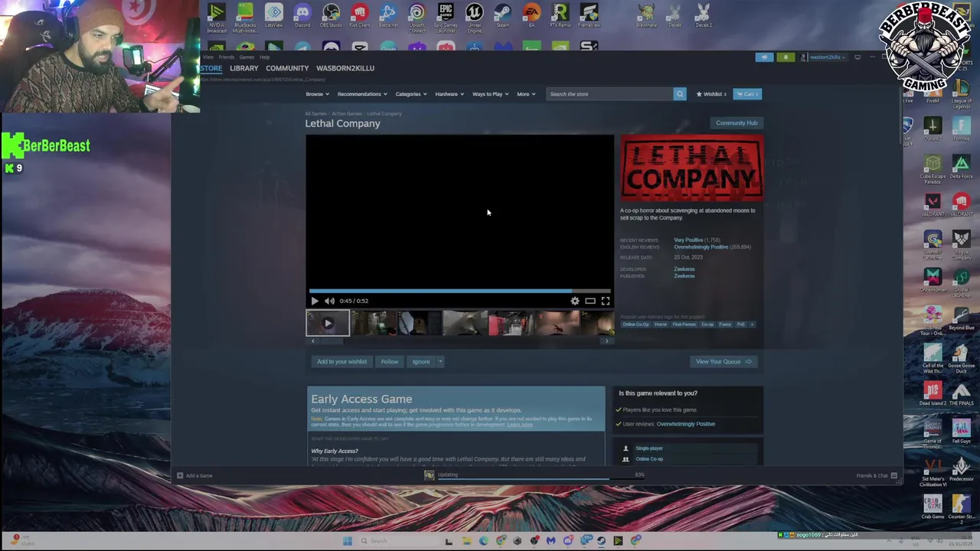
Task: Click Add a Game in Steam footer
Action: [x=194, y=476]
